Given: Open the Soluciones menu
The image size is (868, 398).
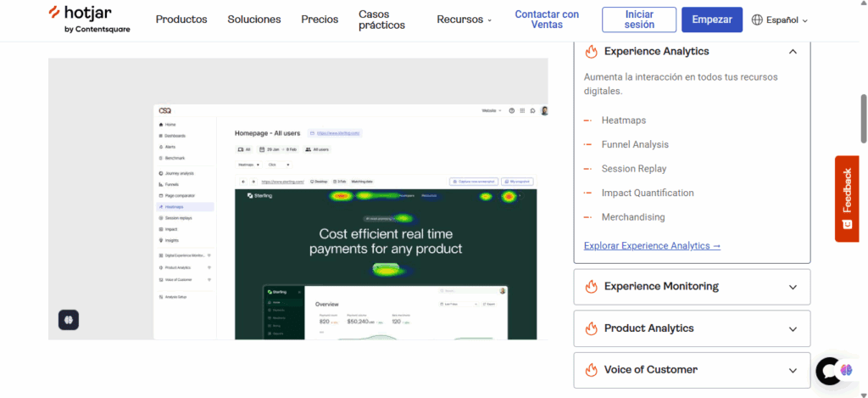Looking at the screenshot, I should [254, 20].
